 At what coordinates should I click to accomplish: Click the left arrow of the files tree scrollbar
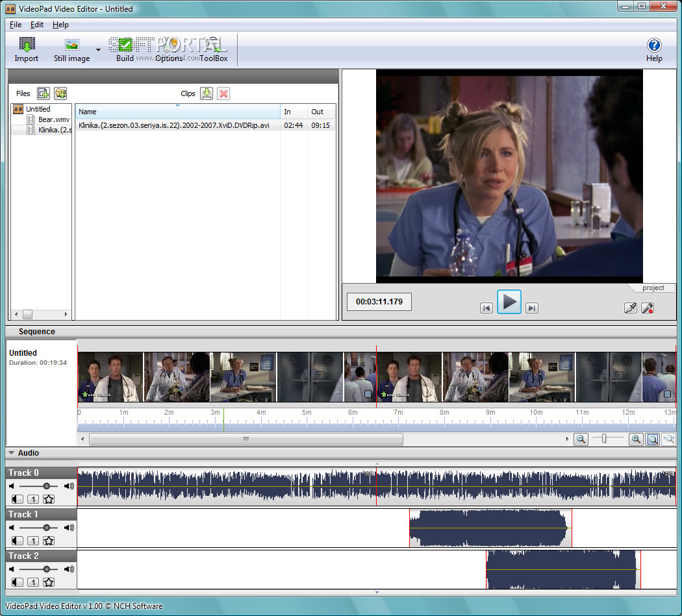coord(16,314)
